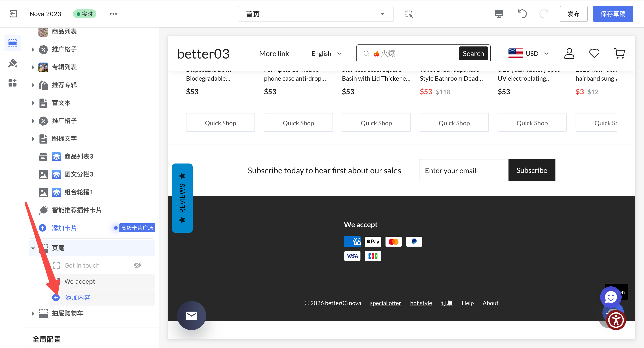This screenshot has width=644, height=348.
Task: Open the apps plugin sidebar icon
Action: pos(13,83)
